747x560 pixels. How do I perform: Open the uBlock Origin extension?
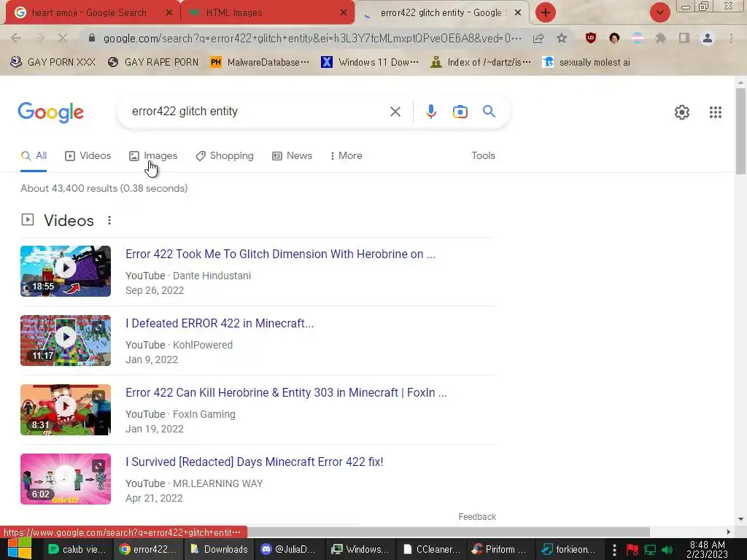pos(591,38)
